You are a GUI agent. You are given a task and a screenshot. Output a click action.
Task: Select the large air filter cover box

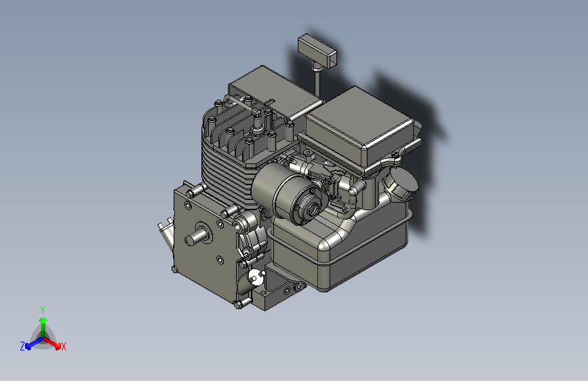pos(361,125)
